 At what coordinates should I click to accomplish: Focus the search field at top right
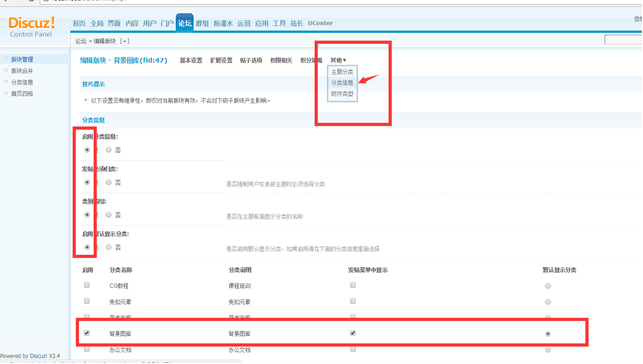(x=623, y=40)
